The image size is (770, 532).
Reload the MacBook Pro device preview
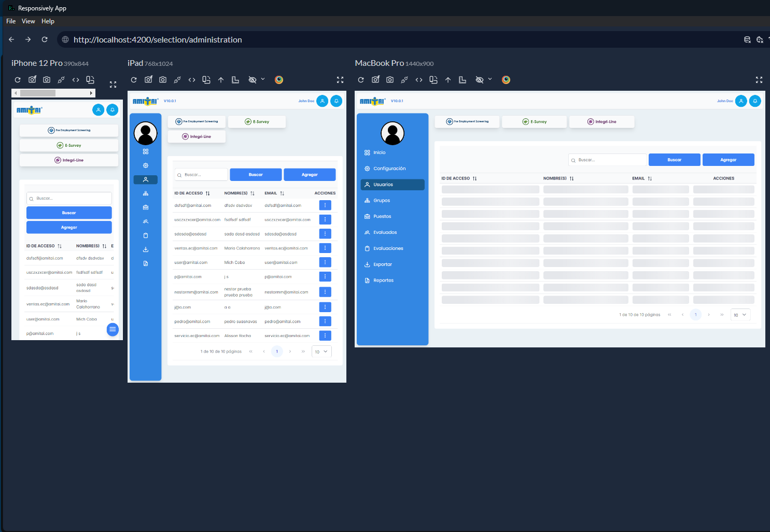[361, 80]
